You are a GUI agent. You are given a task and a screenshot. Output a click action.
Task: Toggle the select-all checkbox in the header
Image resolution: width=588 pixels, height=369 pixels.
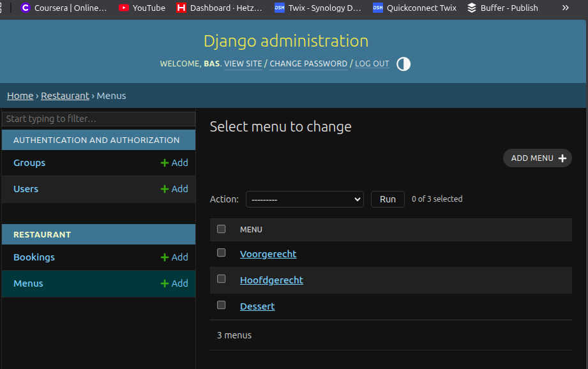tap(222, 229)
